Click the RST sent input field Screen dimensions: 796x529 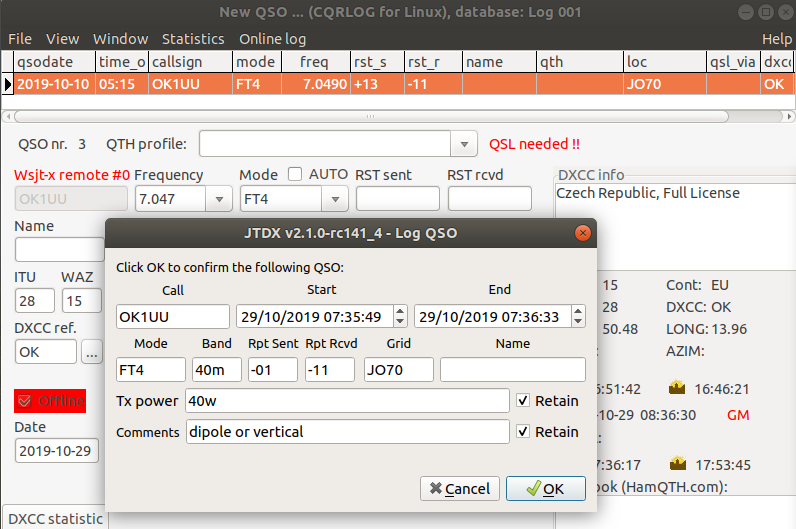397,199
